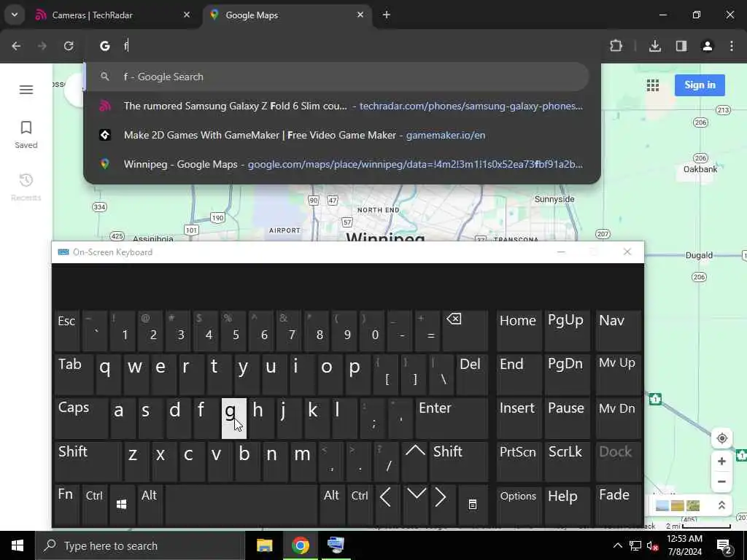Toggle the Fn key on keyboard
The image size is (747, 560).
click(x=66, y=505)
